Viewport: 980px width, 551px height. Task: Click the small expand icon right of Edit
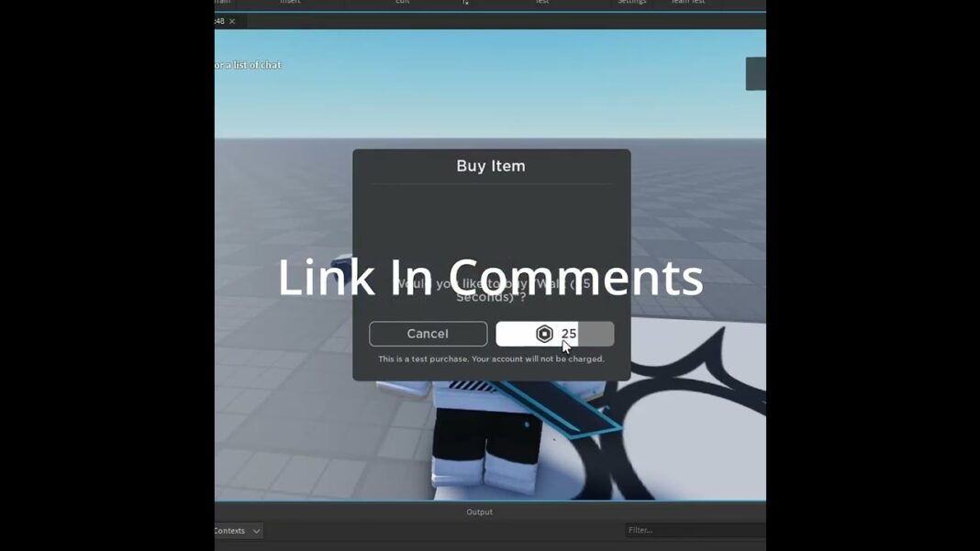pyautogui.click(x=465, y=3)
